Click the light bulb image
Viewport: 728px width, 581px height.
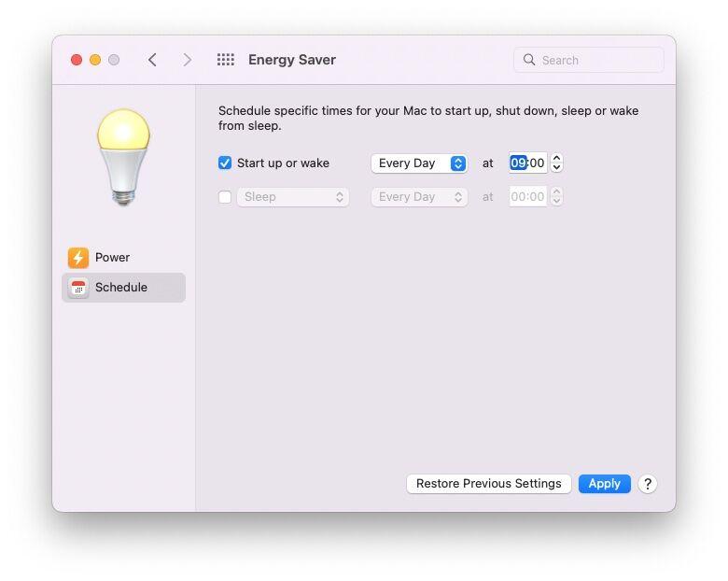[x=123, y=156]
